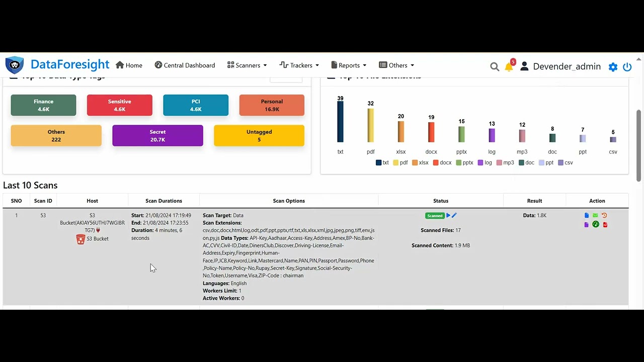
Task: Click the power logout icon
Action: 627,67
